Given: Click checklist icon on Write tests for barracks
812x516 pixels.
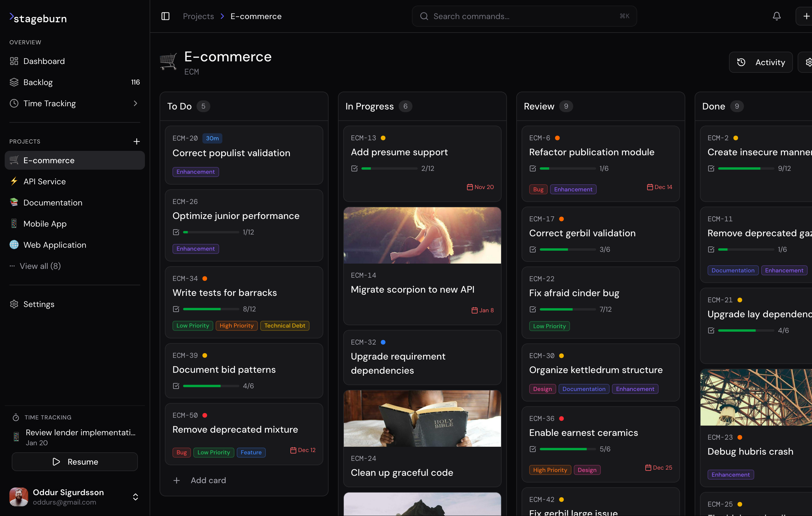Looking at the screenshot, I should (x=176, y=309).
